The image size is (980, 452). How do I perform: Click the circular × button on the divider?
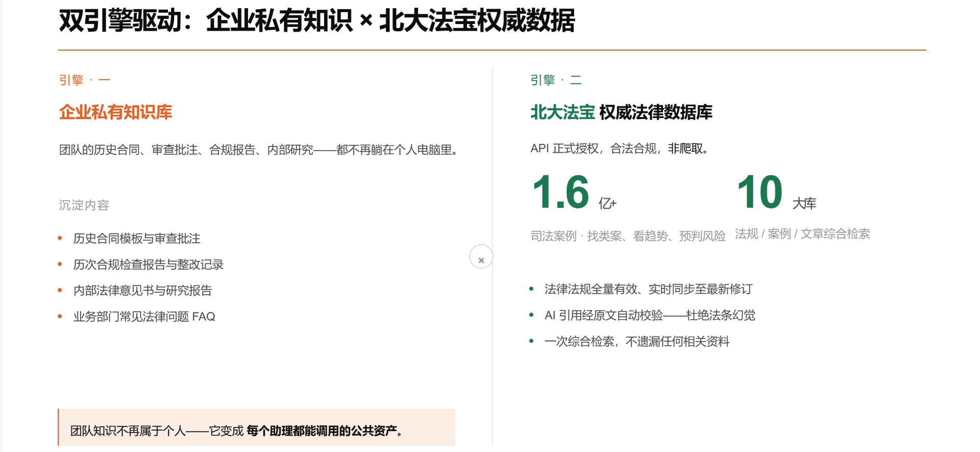[x=481, y=256]
